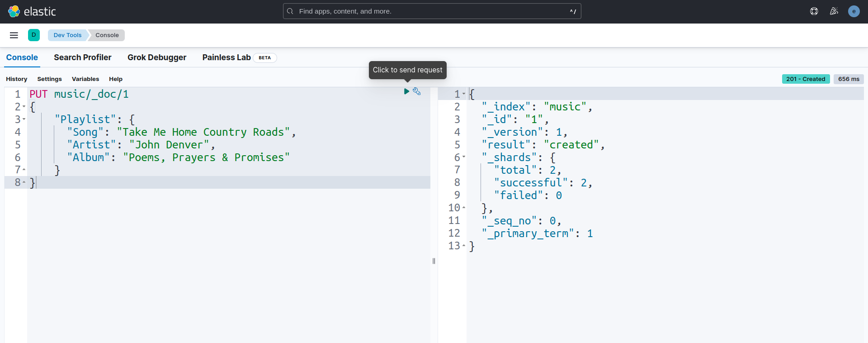Open the Variables button
The height and width of the screenshot is (343, 868).
(x=85, y=79)
